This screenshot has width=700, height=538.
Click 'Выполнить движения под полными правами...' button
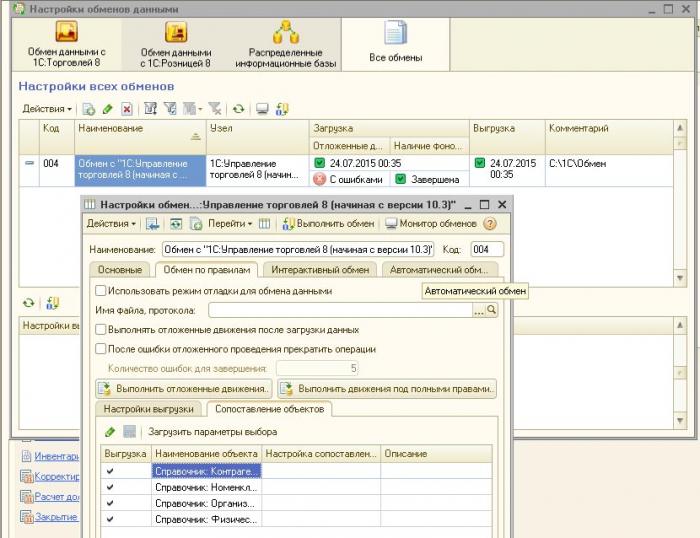(387, 389)
